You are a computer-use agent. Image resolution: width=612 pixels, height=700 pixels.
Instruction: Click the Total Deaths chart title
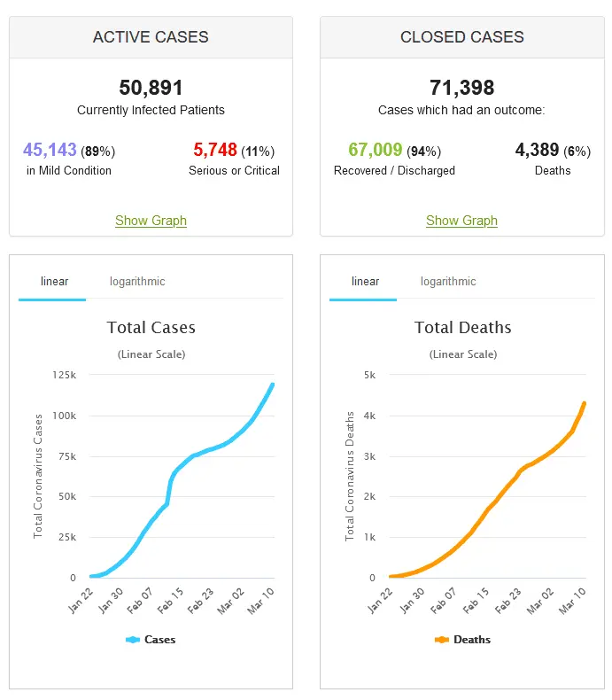462,328
